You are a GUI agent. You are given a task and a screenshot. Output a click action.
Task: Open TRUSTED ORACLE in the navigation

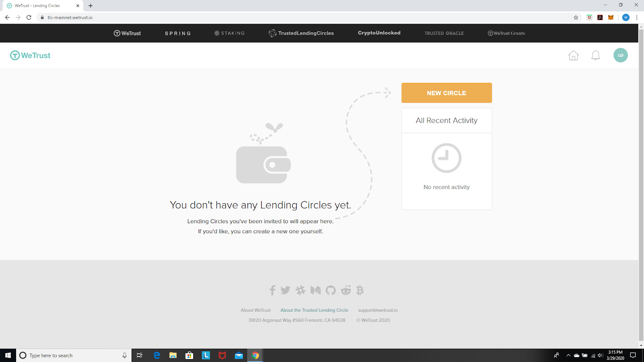click(444, 33)
